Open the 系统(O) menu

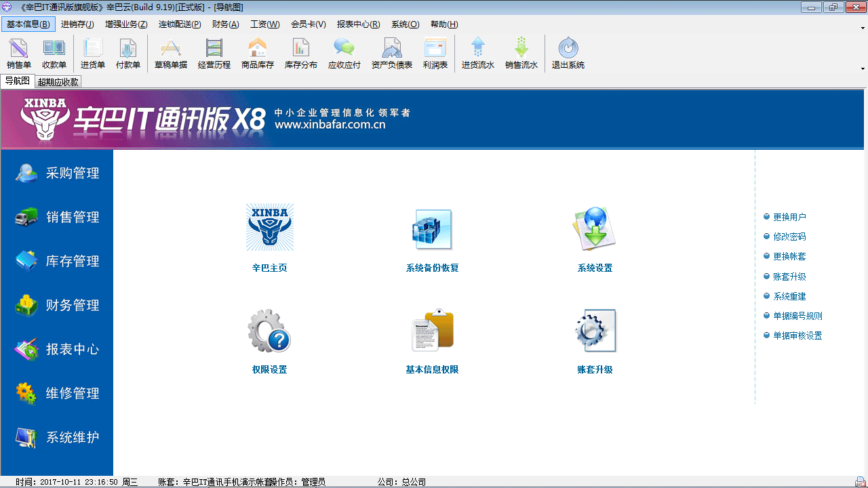point(406,24)
